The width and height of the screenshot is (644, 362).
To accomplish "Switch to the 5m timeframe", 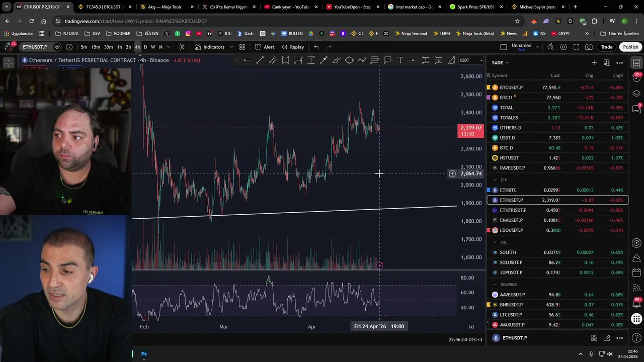I will [x=84, y=47].
